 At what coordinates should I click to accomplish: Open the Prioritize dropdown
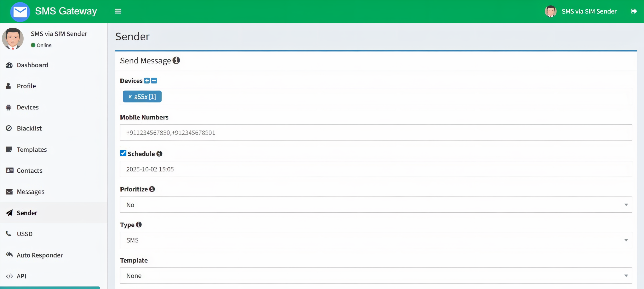pos(376,205)
